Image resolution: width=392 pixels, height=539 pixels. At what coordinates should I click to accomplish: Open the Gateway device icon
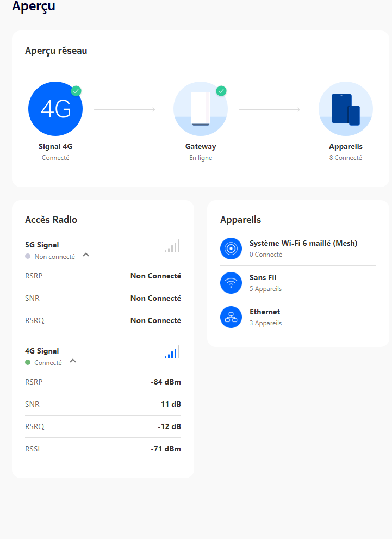(201, 109)
